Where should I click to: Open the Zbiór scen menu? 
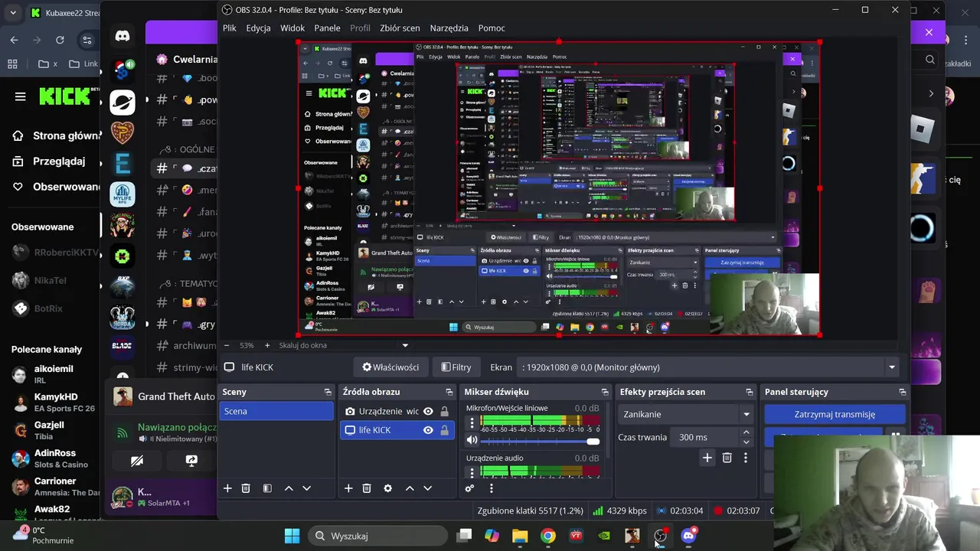click(400, 28)
